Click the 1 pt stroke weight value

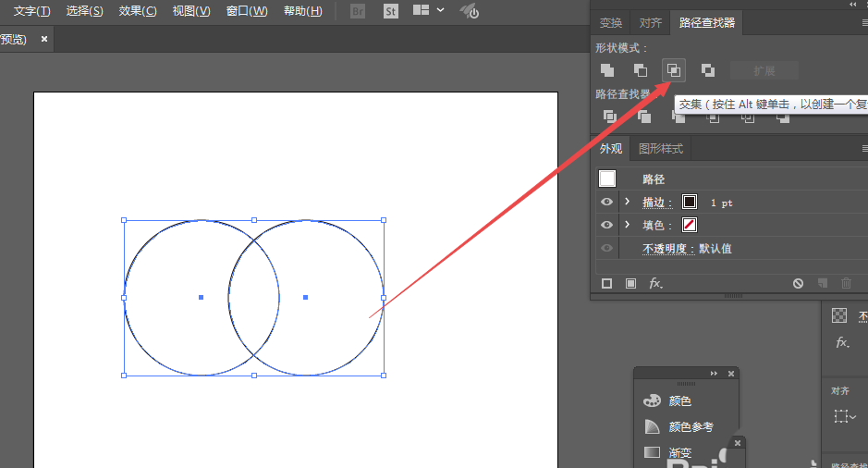(721, 203)
